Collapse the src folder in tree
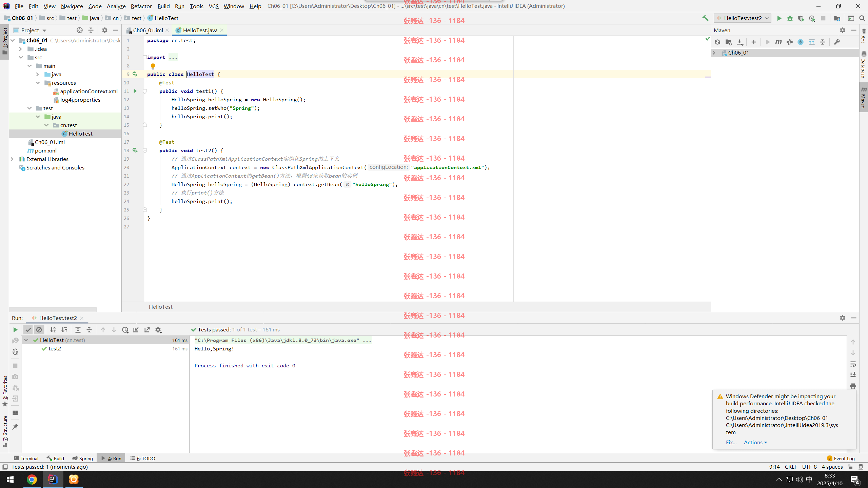 pos(21,57)
